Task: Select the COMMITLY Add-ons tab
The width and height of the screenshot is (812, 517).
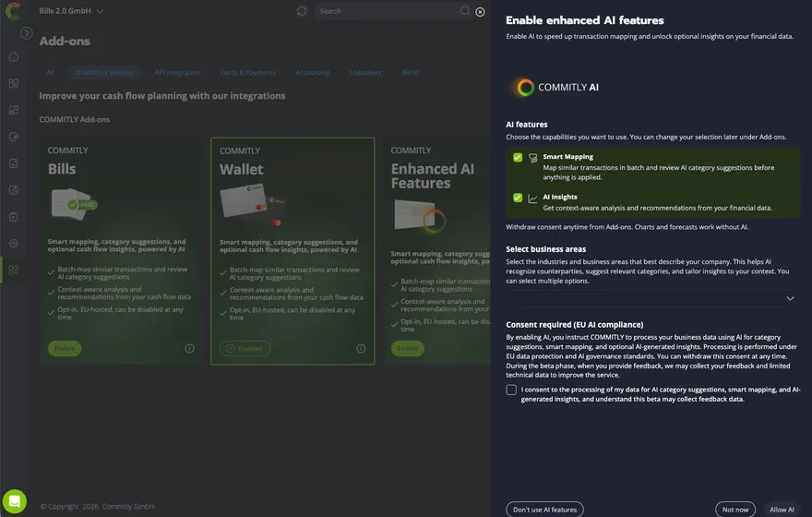Action: [104, 73]
